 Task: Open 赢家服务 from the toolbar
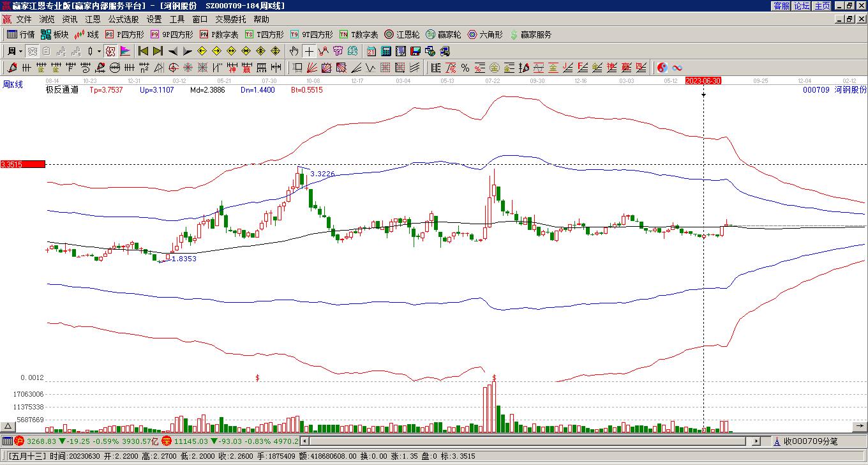530,34
